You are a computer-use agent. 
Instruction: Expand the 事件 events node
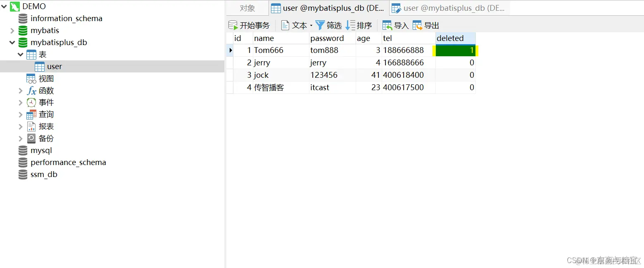pos(21,103)
